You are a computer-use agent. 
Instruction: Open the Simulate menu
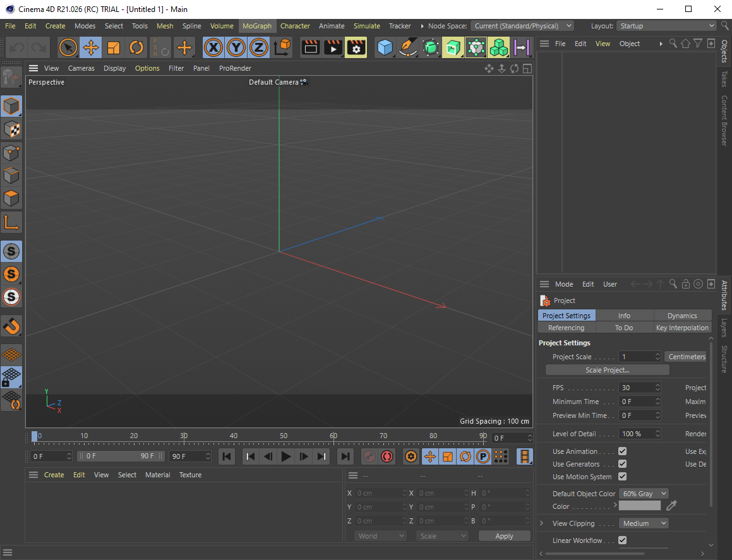pyautogui.click(x=366, y=26)
